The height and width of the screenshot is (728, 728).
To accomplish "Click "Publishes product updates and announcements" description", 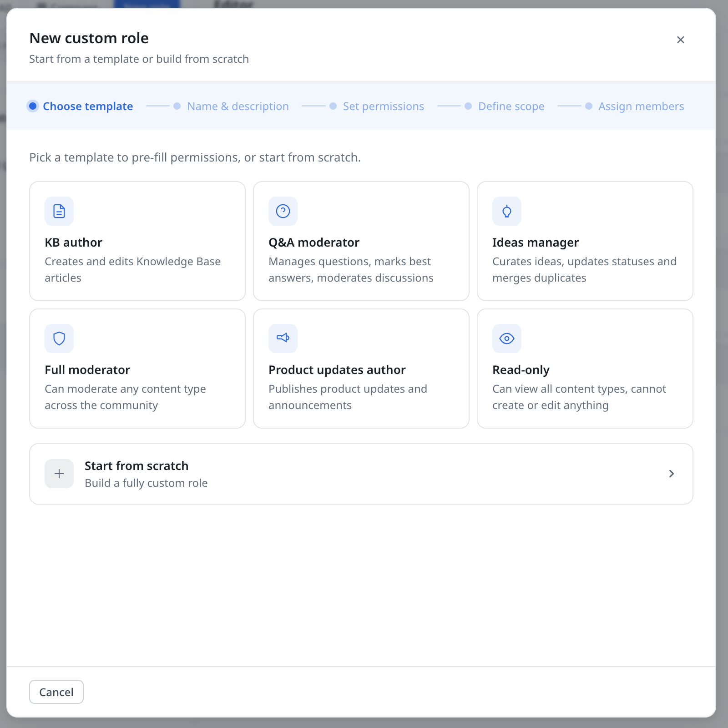I will [x=348, y=397].
